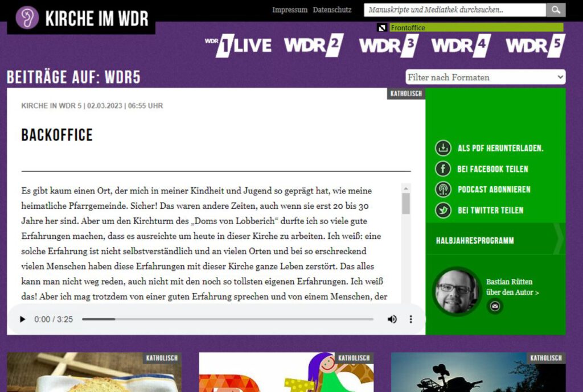Switch to the WDR 3 station
583x392 pixels.
[x=389, y=46]
